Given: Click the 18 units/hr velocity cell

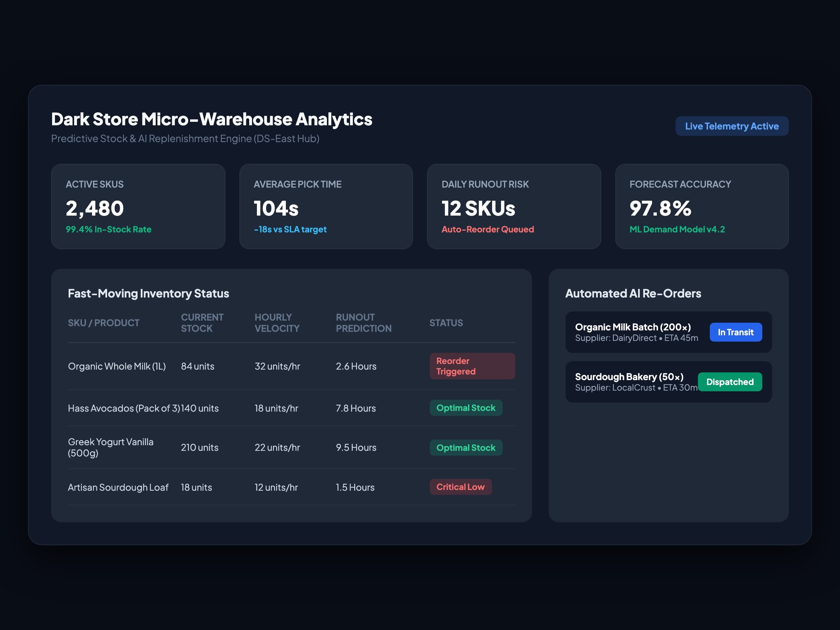Looking at the screenshot, I should click(276, 408).
